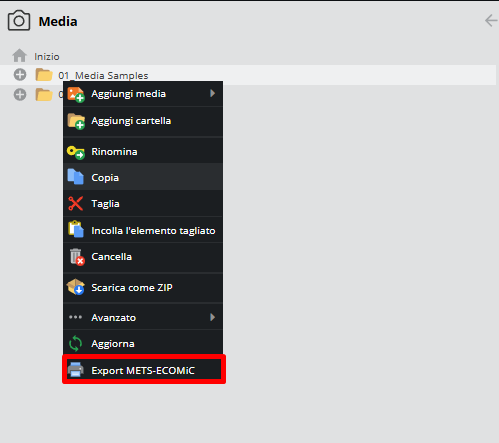This screenshot has width=499, height=443.
Task: Click the Rinomina key icon
Action: (x=76, y=152)
